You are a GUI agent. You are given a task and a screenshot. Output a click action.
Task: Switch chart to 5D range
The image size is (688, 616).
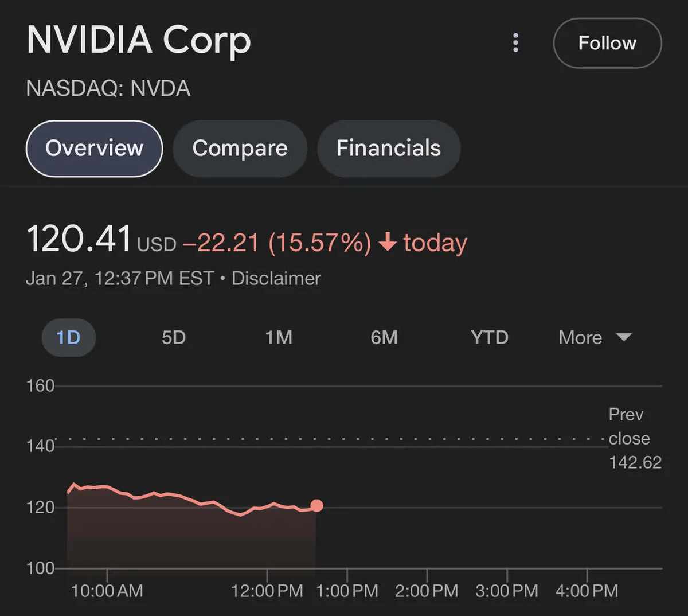point(174,337)
